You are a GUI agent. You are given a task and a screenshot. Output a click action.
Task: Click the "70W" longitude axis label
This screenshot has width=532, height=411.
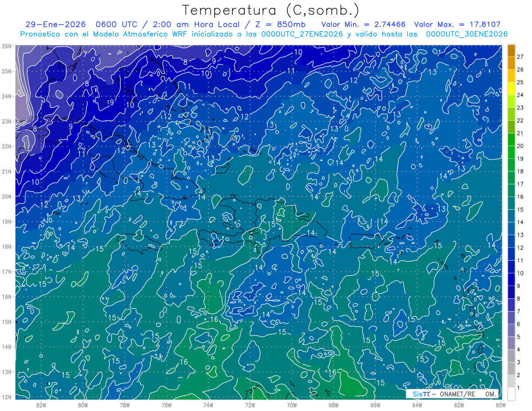click(292, 404)
